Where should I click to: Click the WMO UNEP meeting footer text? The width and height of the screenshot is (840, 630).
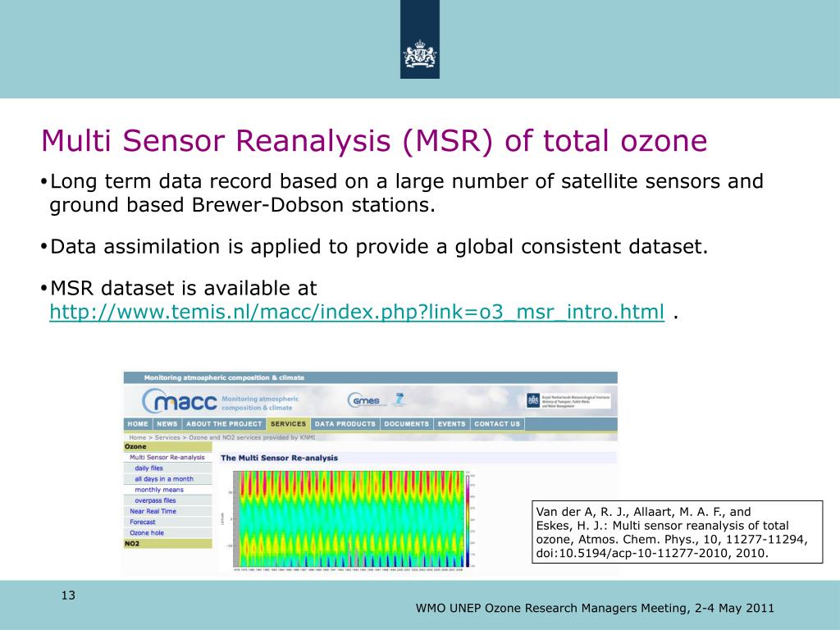595,608
